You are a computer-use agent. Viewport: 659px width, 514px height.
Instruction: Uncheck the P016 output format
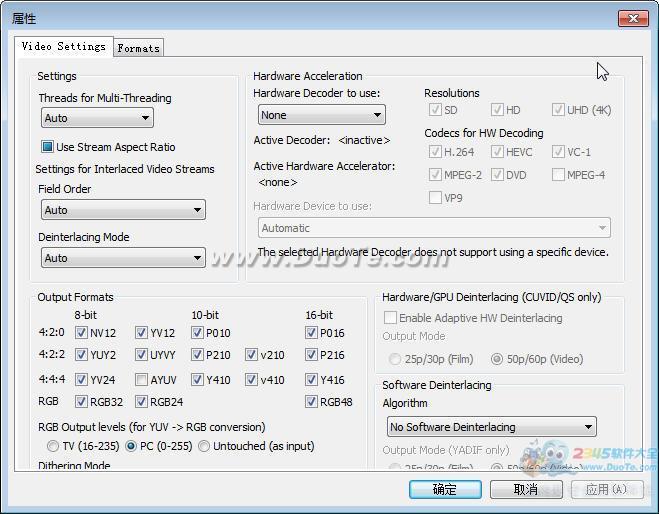click(x=311, y=333)
